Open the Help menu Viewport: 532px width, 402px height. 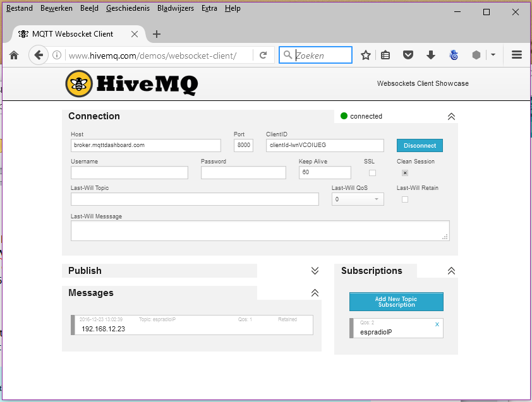coord(233,8)
